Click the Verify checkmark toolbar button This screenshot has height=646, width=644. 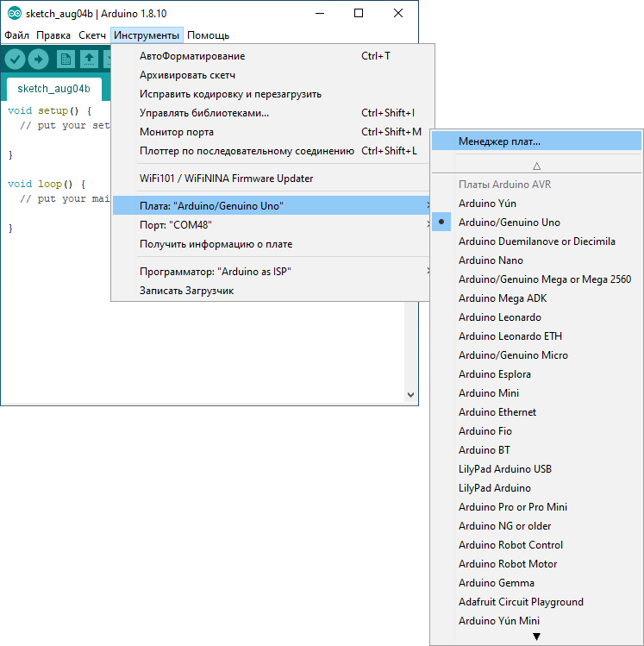coord(16,60)
